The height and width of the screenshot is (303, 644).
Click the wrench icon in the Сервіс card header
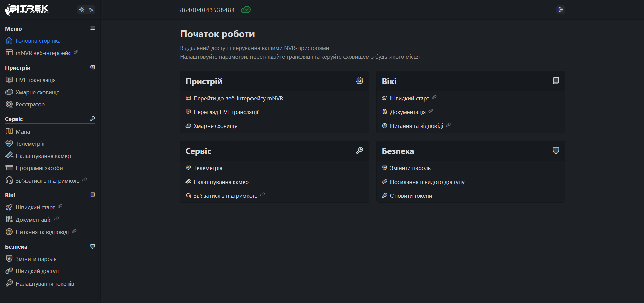(359, 150)
